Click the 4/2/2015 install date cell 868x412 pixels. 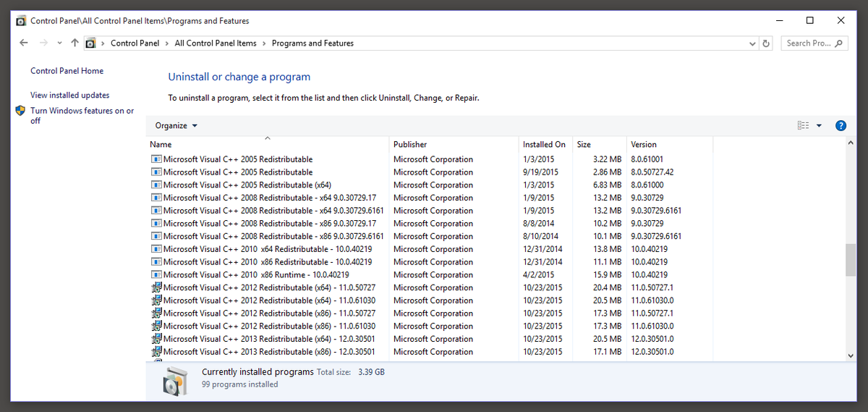(x=539, y=274)
